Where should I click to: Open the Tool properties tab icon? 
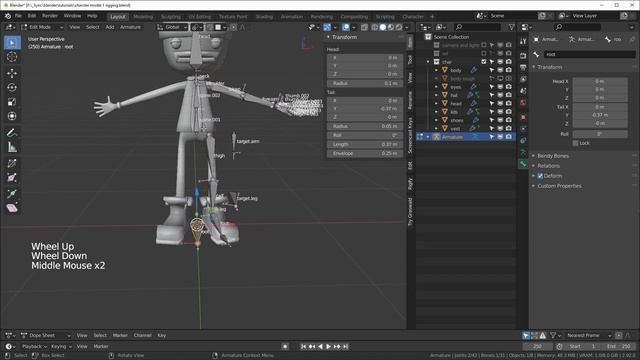(x=523, y=41)
